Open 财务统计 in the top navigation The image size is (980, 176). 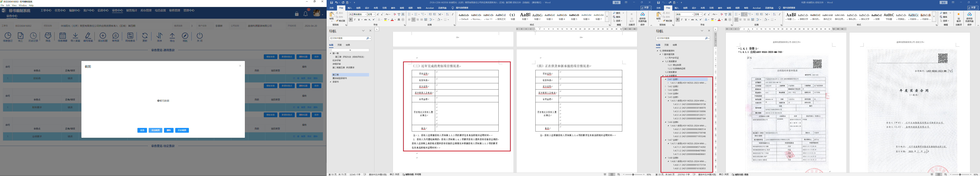click(x=132, y=11)
